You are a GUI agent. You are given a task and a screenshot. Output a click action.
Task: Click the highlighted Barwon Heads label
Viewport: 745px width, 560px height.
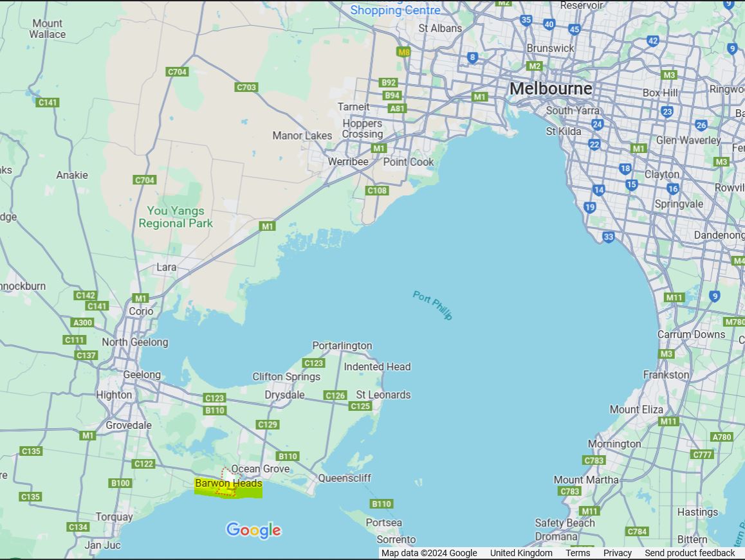[228, 483]
